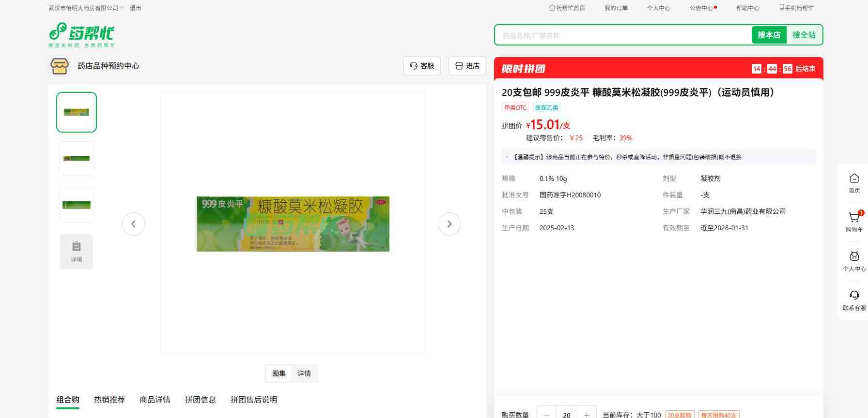The image size is (868, 418).
Task: Open the 商品详情 tab
Action: tap(155, 400)
